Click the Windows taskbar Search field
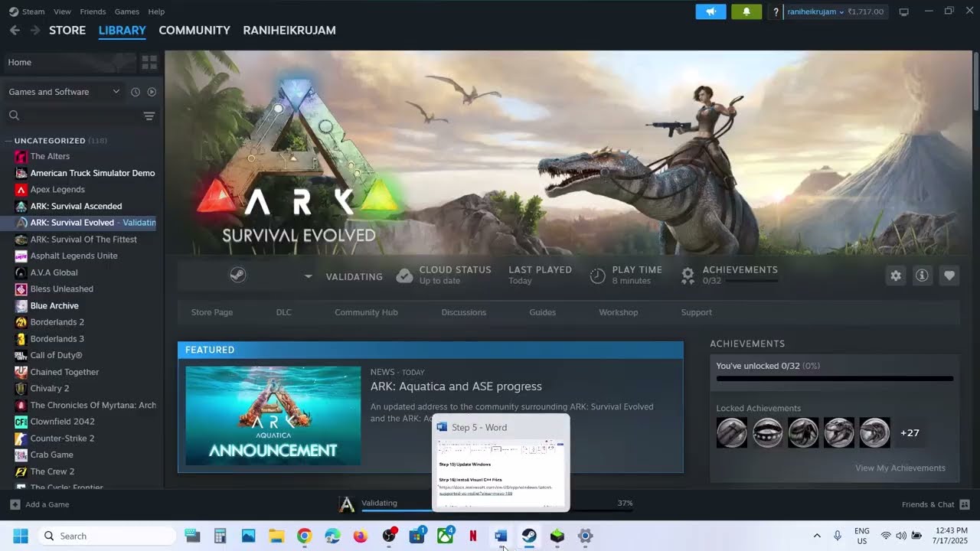The image size is (980, 551). click(106, 536)
